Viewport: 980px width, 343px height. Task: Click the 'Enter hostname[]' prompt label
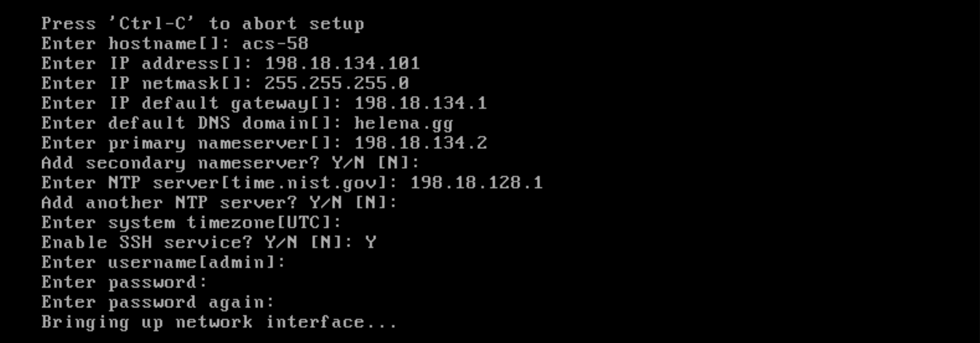[x=136, y=43]
